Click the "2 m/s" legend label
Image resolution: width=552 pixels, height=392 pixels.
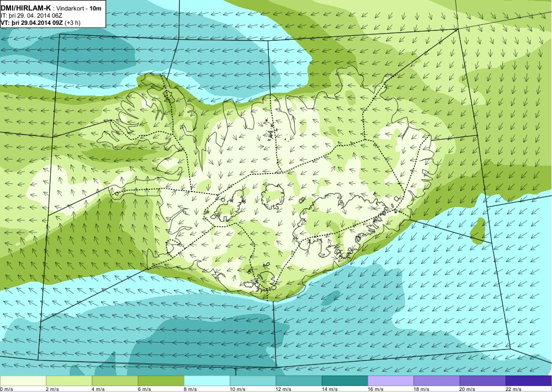(x=52, y=389)
